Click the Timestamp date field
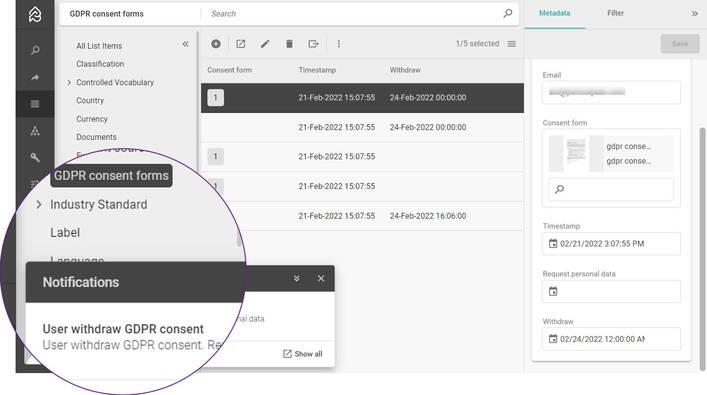Viewport: 707px width, 395px height. (x=611, y=243)
